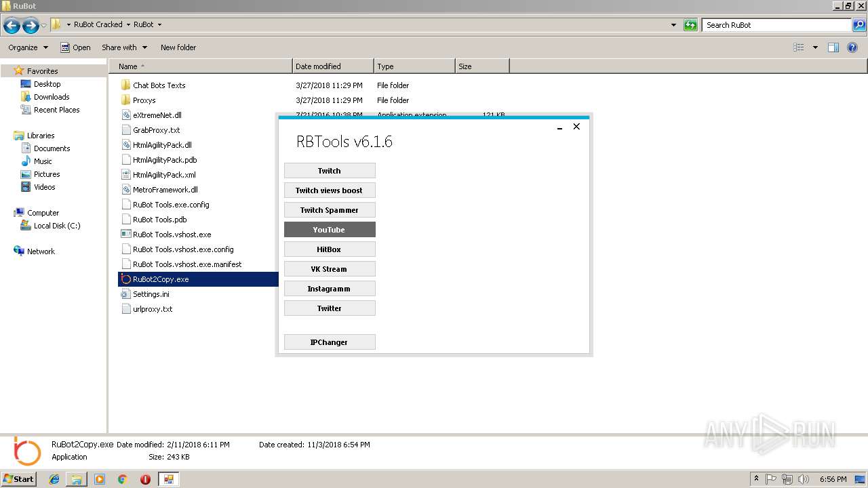Viewport: 868px width, 488px height.
Task: Open the Pictures library
Action: tap(47, 174)
